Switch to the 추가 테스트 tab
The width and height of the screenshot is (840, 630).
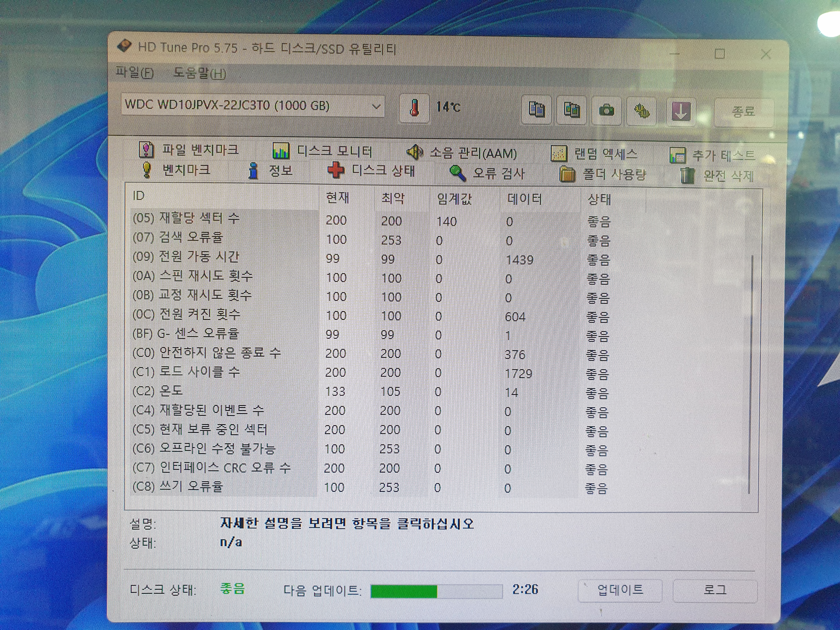pos(712,155)
